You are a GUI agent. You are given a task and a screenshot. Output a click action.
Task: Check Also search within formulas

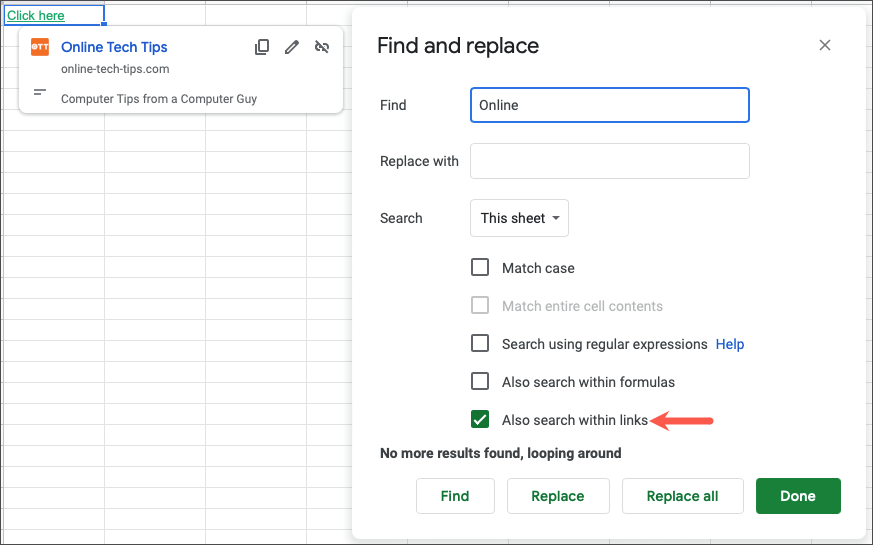tap(480, 382)
